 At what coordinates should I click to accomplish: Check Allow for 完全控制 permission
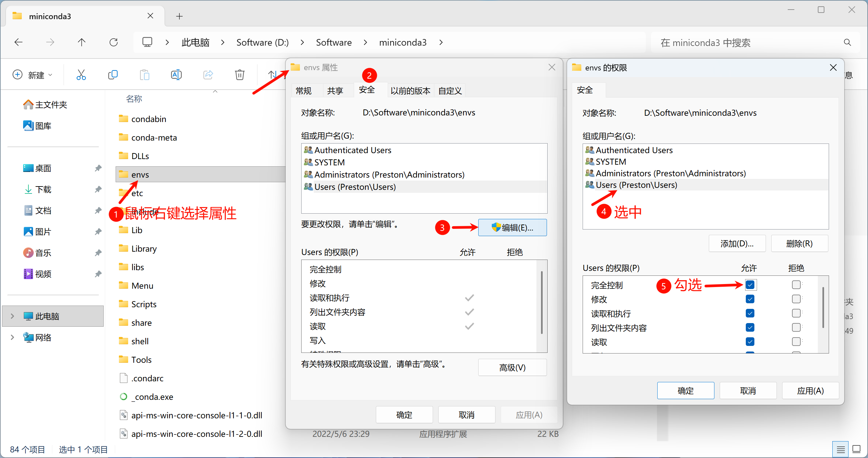point(750,285)
